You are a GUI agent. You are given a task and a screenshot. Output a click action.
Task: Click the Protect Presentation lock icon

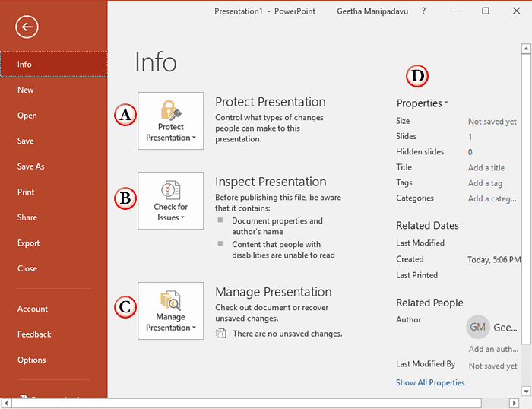(x=170, y=109)
